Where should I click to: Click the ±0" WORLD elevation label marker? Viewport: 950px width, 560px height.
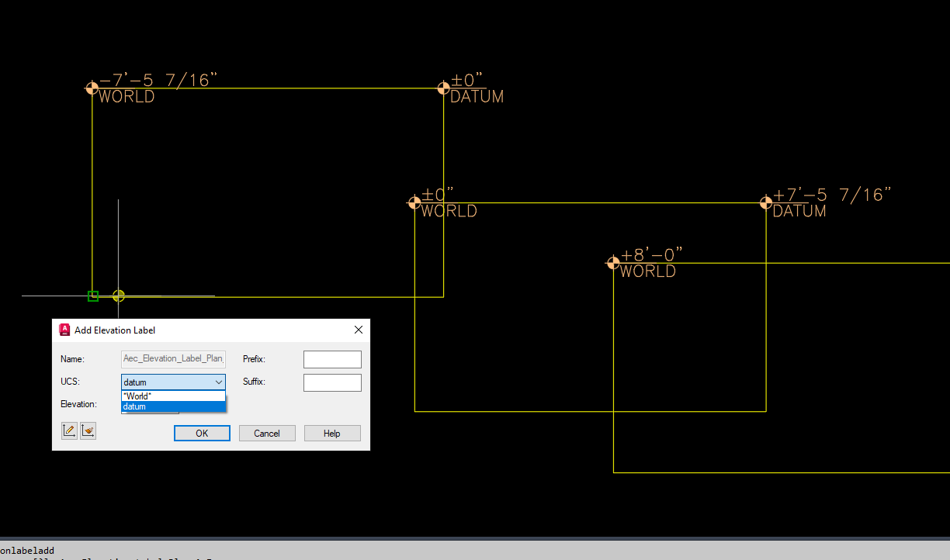(414, 202)
